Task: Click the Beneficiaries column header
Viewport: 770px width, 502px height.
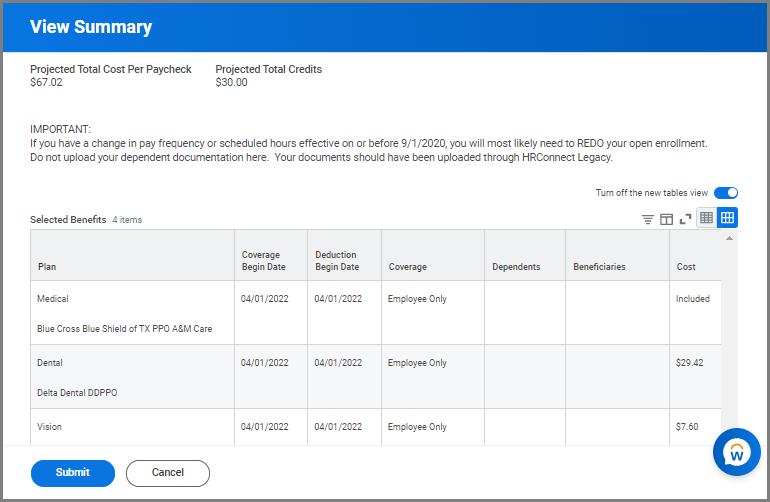Action: point(599,267)
